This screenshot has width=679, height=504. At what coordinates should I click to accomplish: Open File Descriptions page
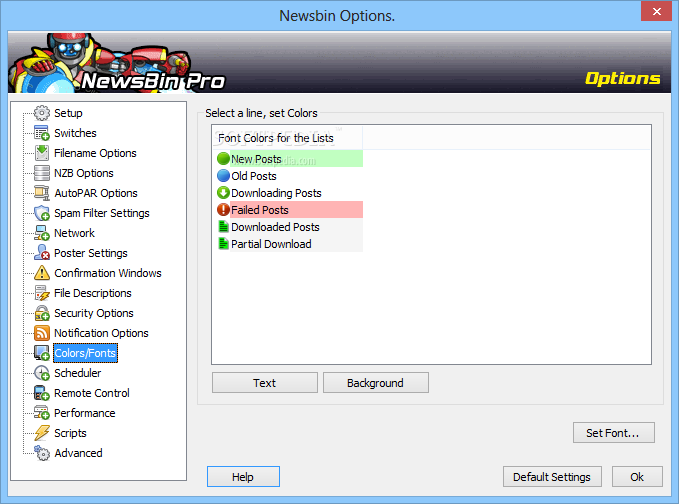(92, 293)
